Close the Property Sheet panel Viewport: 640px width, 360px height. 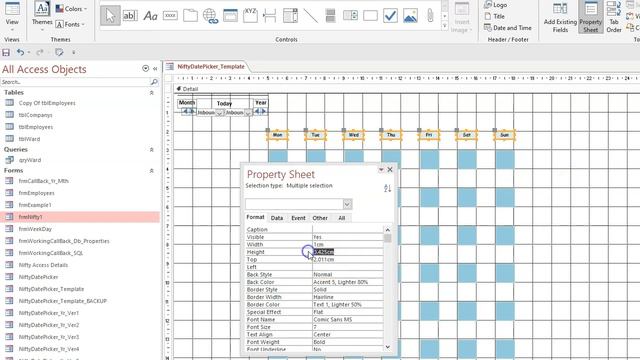tap(390, 169)
